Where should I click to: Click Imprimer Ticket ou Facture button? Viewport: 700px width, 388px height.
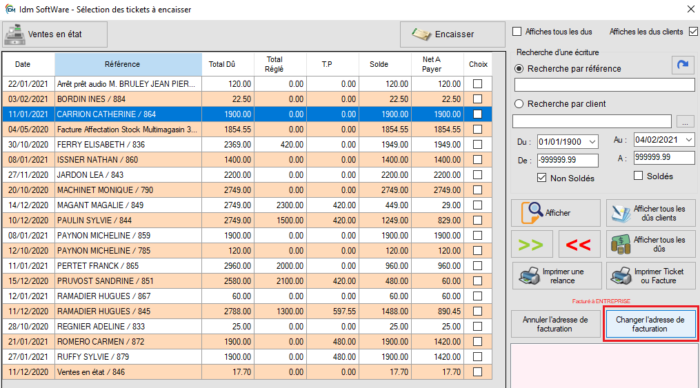point(651,276)
